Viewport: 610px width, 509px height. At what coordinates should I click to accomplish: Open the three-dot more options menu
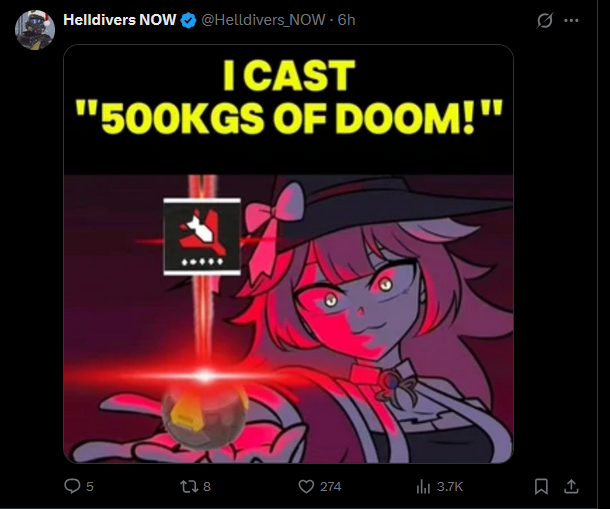(x=571, y=20)
